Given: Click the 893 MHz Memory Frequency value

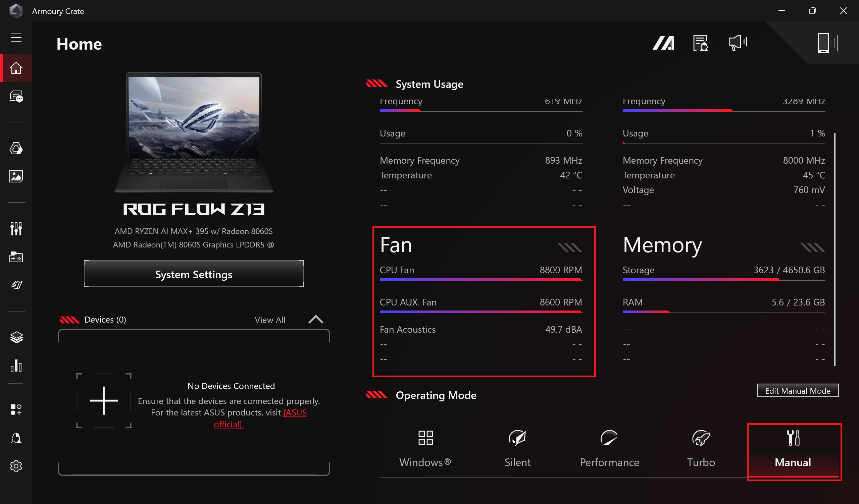Looking at the screenshot, I should point(563,160).
